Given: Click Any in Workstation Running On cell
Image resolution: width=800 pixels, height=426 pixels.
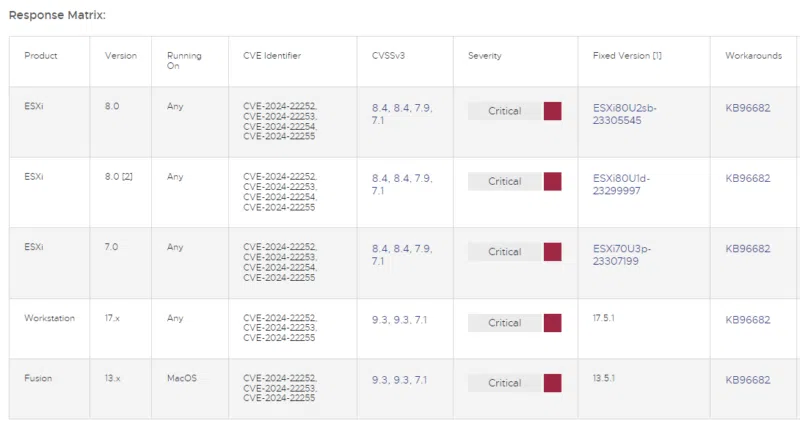Looking at the screenshot, I should pyautogui.click(x=175, y=318).
